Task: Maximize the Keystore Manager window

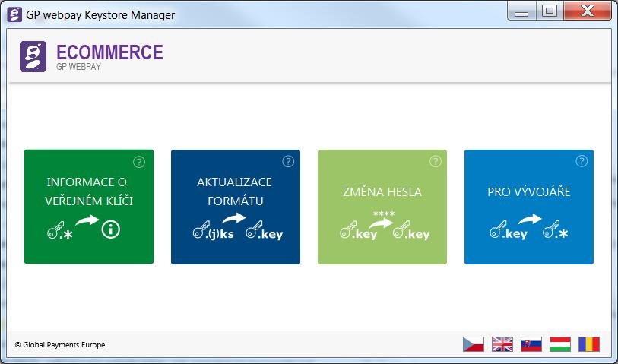Action: [549, 11]
